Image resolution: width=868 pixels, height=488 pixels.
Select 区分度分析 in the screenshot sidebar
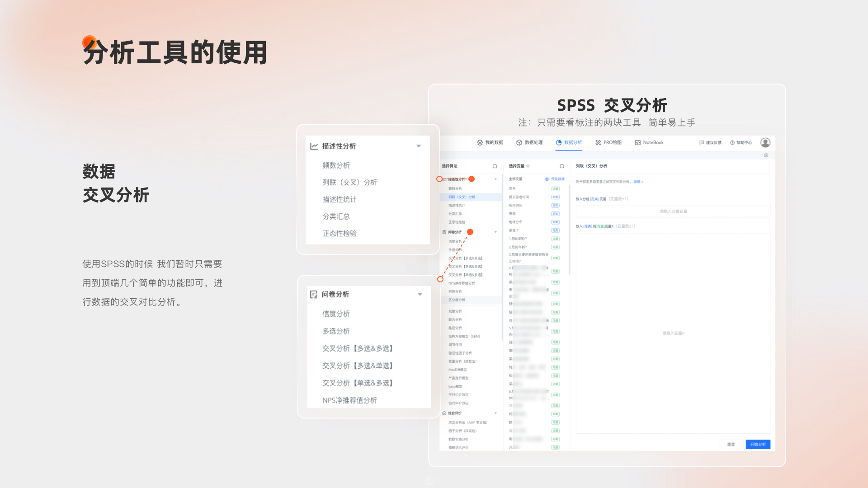coord(471,300)
